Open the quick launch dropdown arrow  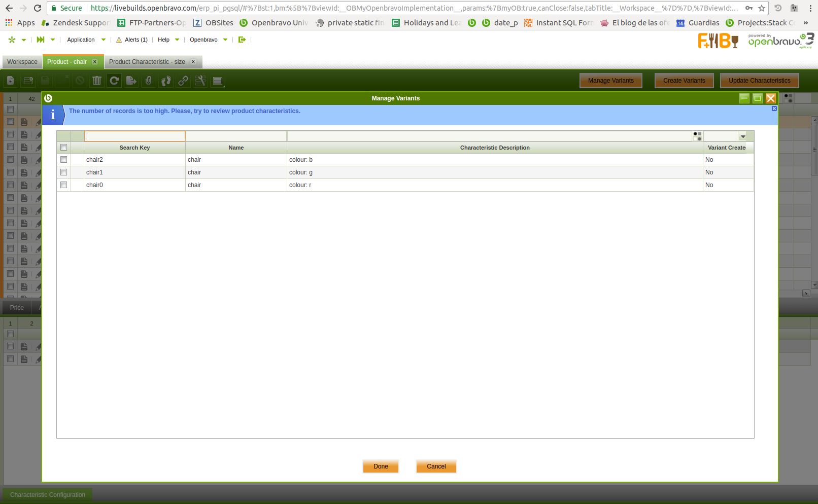coord(53,40)
